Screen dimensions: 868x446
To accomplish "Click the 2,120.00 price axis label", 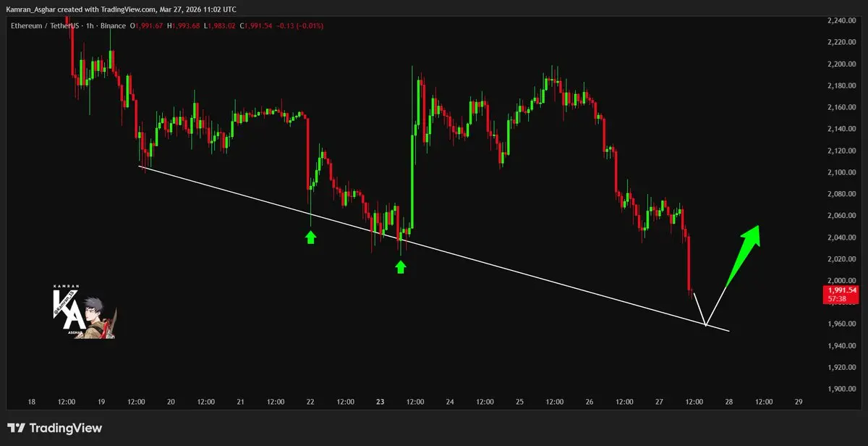I will [841, 151].
